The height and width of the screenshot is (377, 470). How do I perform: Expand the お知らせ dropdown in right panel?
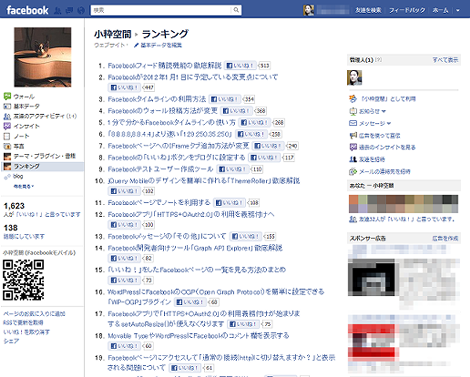[x=384, y=111]
